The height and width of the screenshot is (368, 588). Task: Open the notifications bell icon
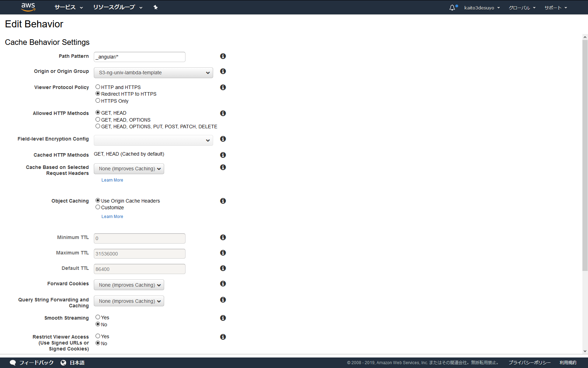452,7
